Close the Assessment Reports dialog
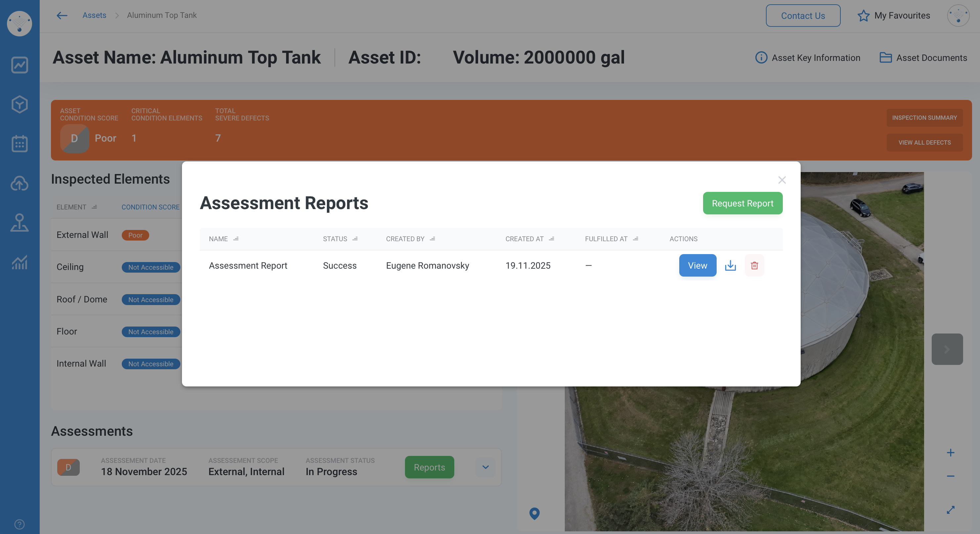 [781, 180]
